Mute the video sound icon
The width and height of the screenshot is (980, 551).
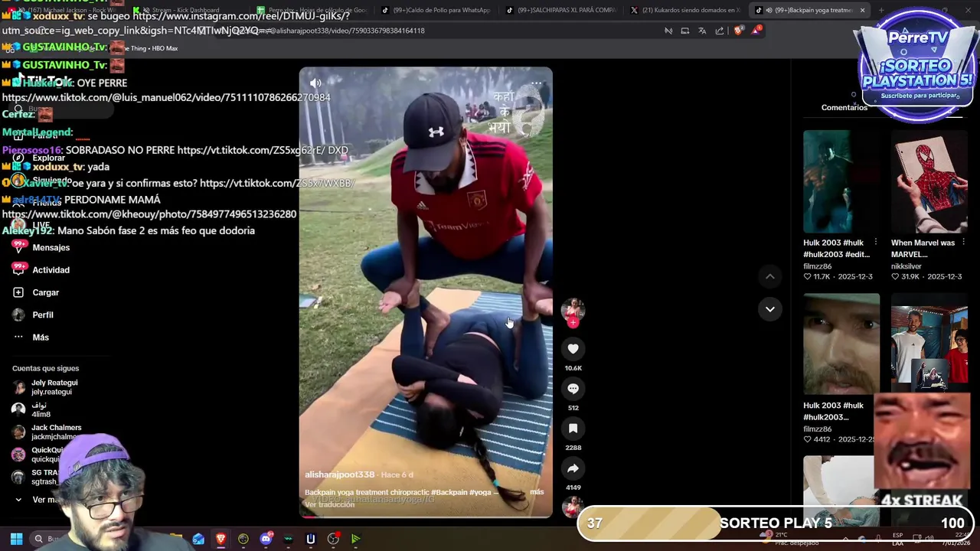click(315, 83)
